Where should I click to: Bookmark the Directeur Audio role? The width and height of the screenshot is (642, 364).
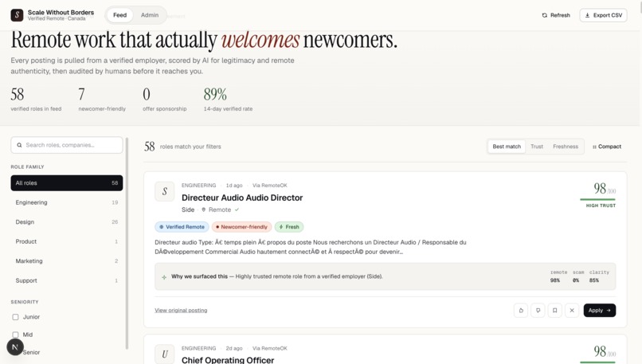click(555, 311)
